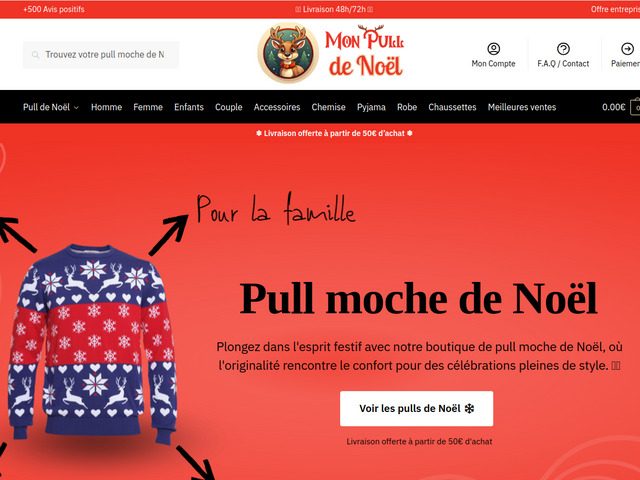Click the reindeer logo image
This screenshot has height=480, width=640.
click(x=288, y=53)
